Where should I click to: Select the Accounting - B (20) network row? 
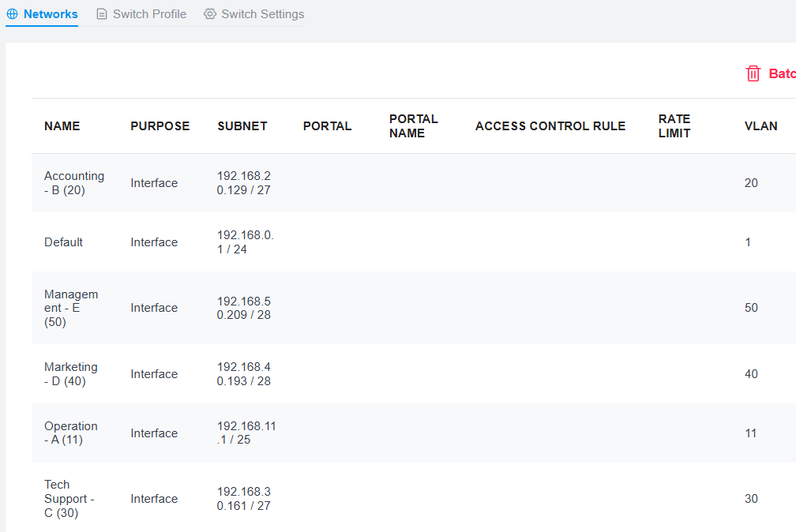click(x=414, y=183)
